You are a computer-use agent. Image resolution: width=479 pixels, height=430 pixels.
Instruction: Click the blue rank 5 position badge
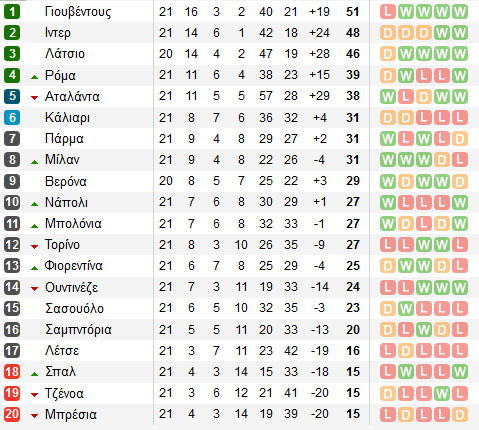coord(12,96)
